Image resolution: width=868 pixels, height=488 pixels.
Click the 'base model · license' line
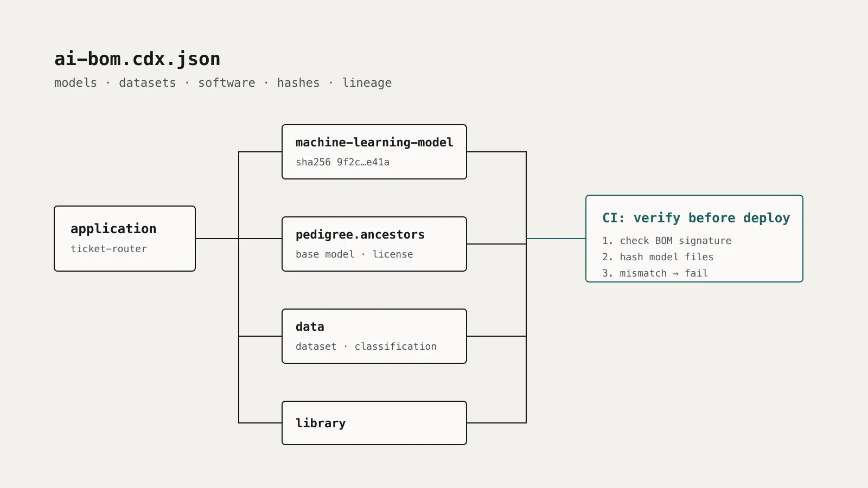click(354, 254)
